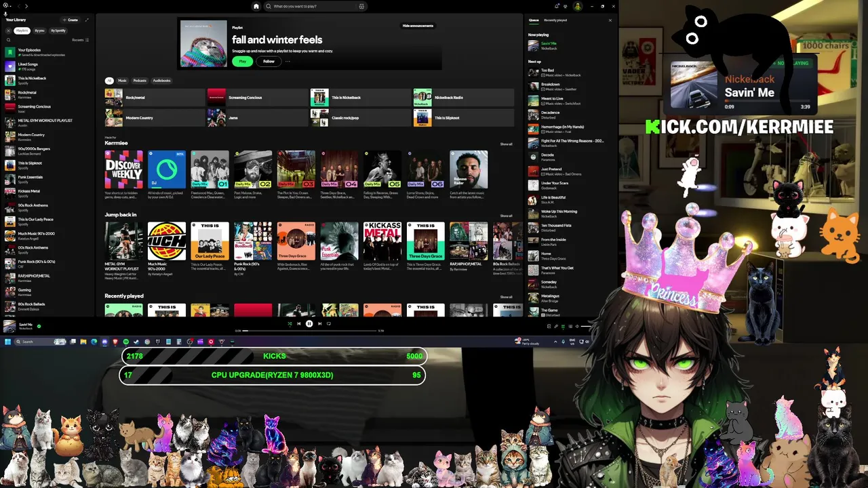
Task: Go to the Spotify Home icon
Action: tap(256, 6)
